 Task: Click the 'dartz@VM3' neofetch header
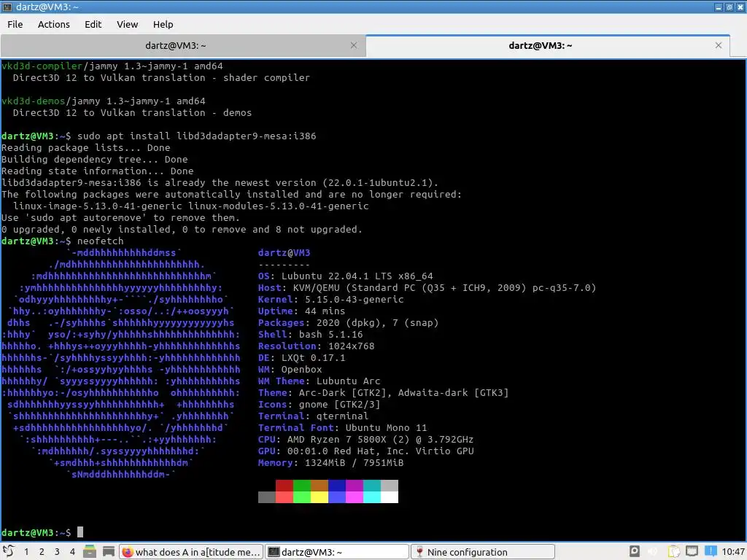coord(284,253)
